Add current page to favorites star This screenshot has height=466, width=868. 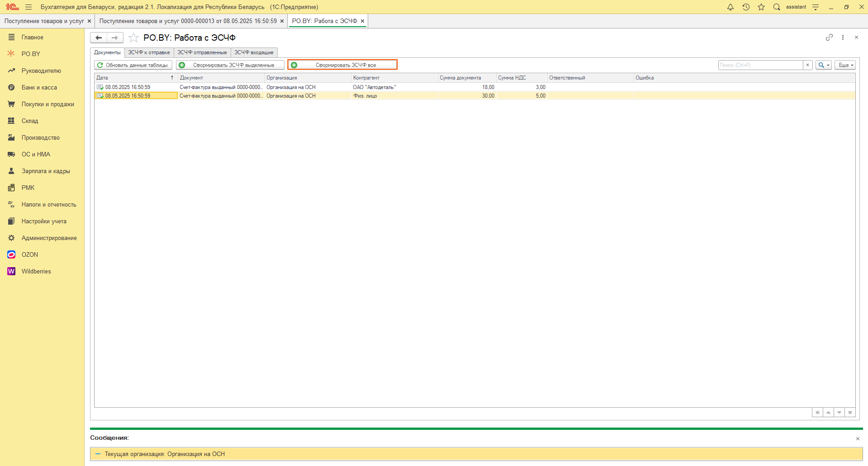[133, 38]
